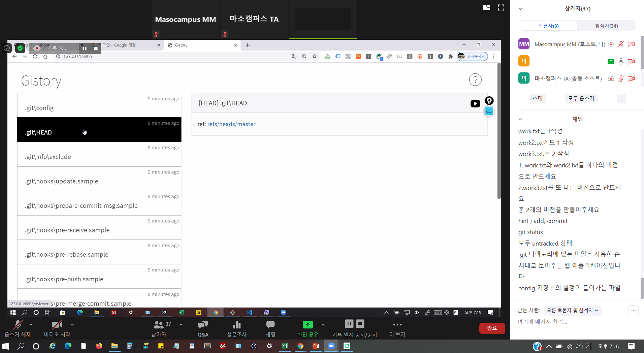
Task: Unmute microphone with 음소거 해제
Action: [18, 328]
